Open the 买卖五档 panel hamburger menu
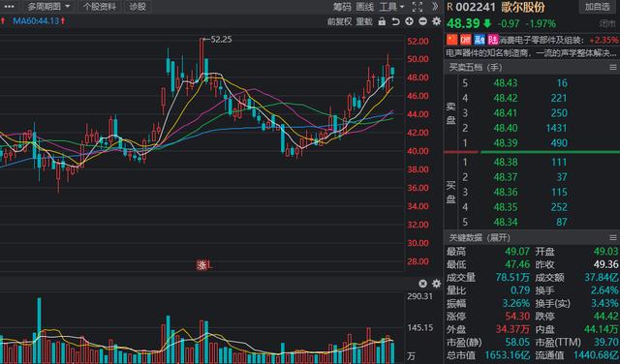The width and height of the screenshot is (620, 364). tap(613, 68)
